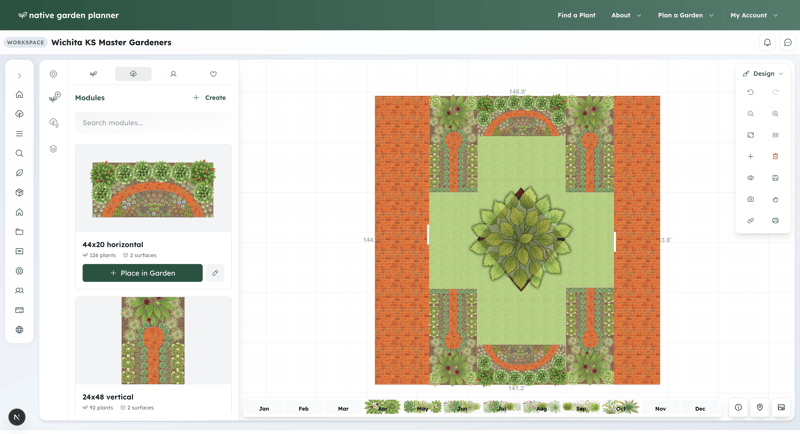The image size is (800, 434).
Task: Click the map pin icon at bottom right
Action: [x=760, y=407]
